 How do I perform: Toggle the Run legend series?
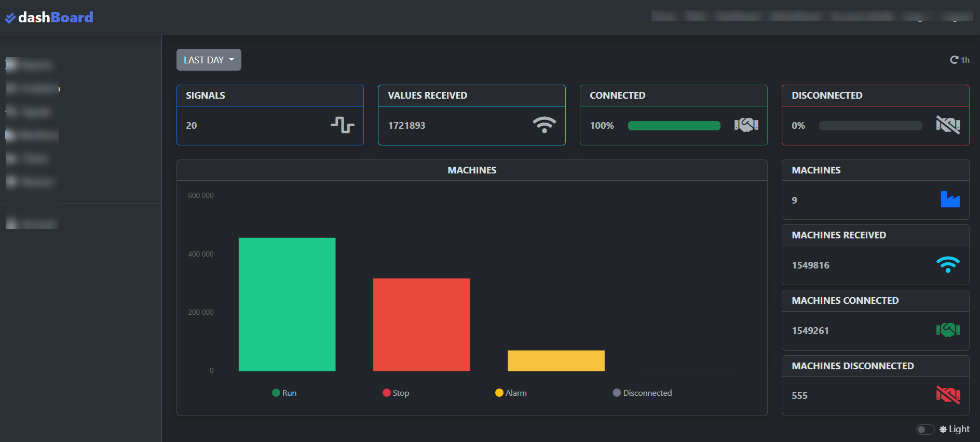[x=284, y=393]
